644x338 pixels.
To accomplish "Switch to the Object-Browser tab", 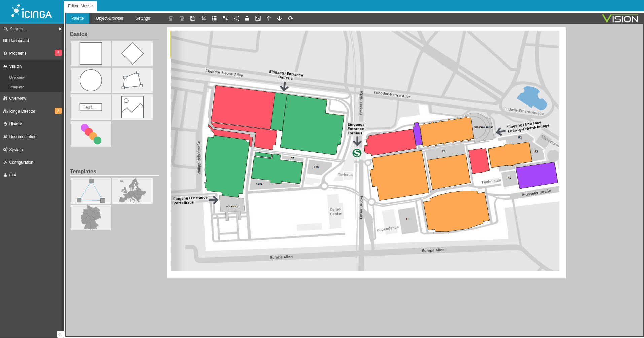I will tap(109, 18).
